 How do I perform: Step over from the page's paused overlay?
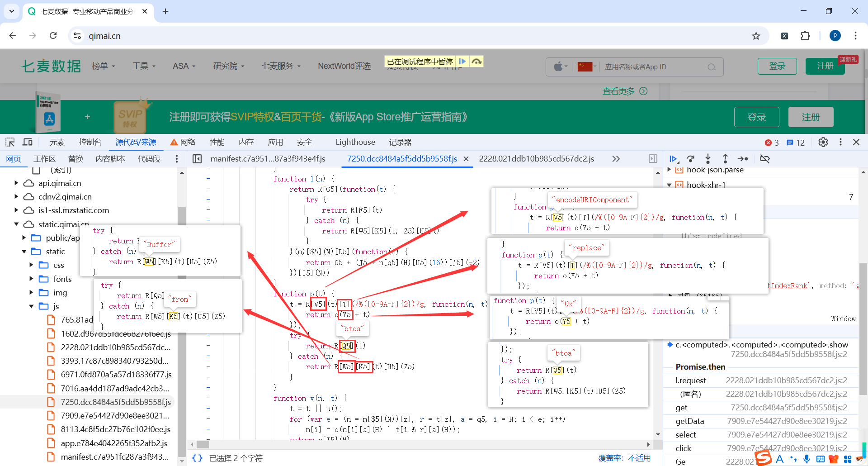pos(476,62)
